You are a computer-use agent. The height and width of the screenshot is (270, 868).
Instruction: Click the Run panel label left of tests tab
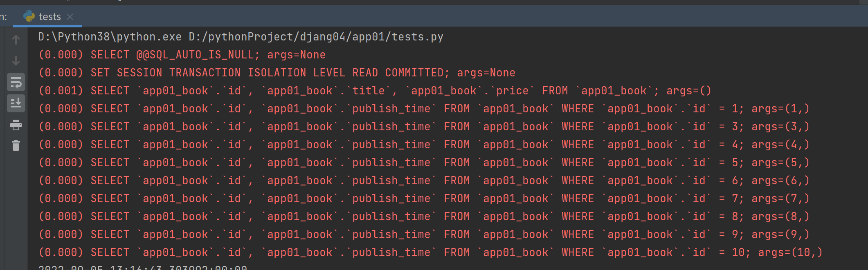tap(3, 17)
